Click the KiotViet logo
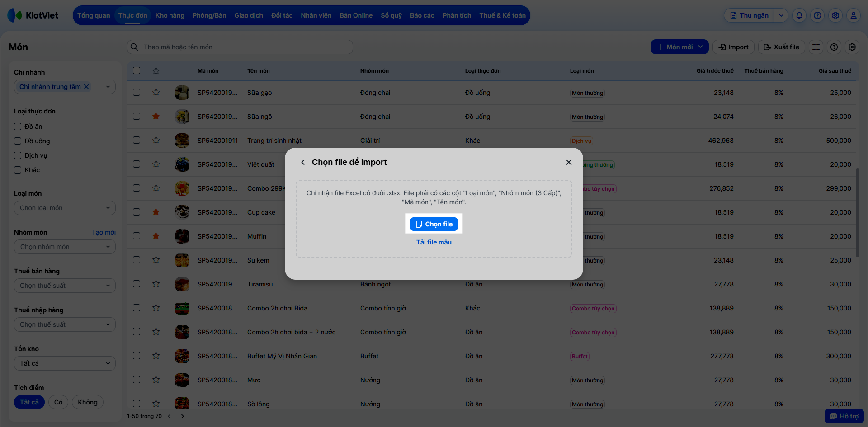This screenshot has width=868, height=427. click(x=33, y=15)
